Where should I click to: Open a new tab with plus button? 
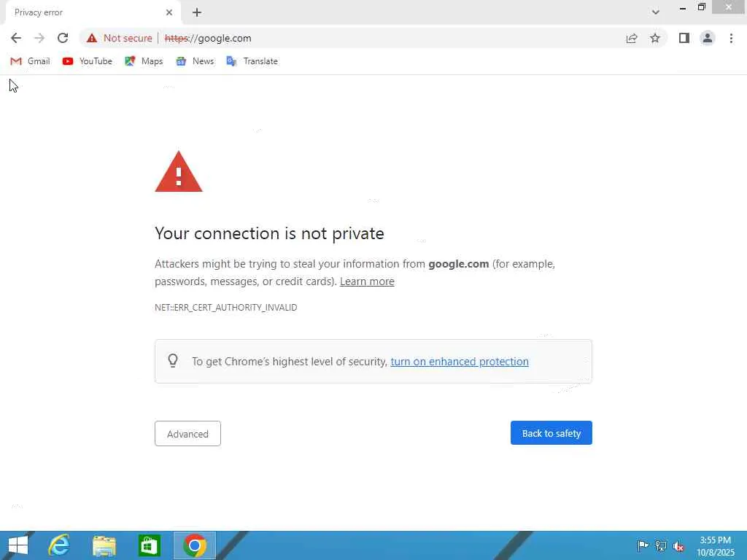197,12
